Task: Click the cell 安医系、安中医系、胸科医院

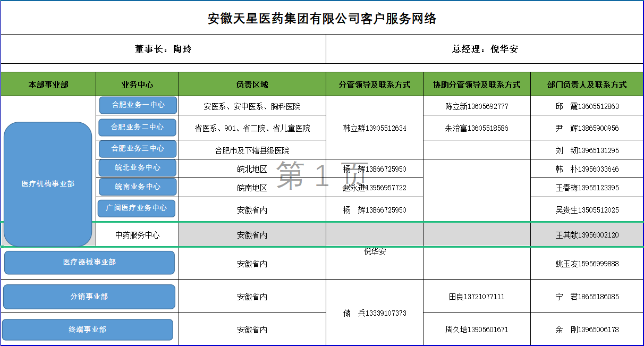Action: click(252, 106)
